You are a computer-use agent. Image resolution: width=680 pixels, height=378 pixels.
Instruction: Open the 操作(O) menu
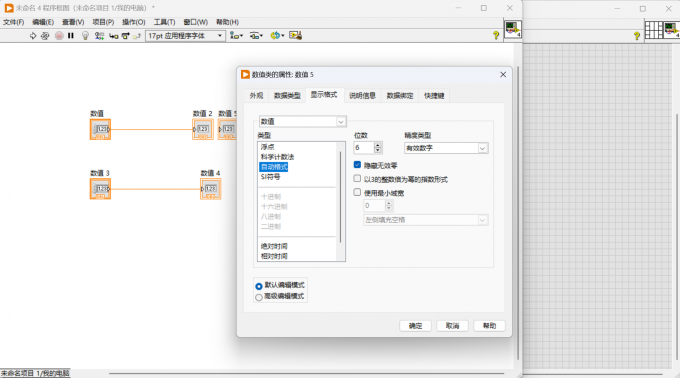coord(134,22)
